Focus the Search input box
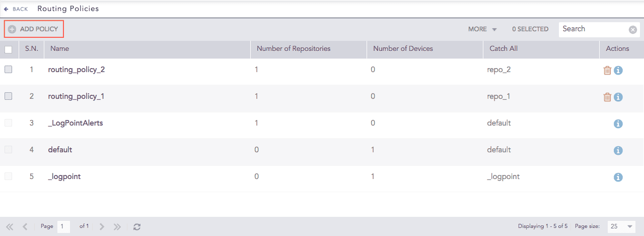This screenshot has height=236, width=644. (593, 29)
